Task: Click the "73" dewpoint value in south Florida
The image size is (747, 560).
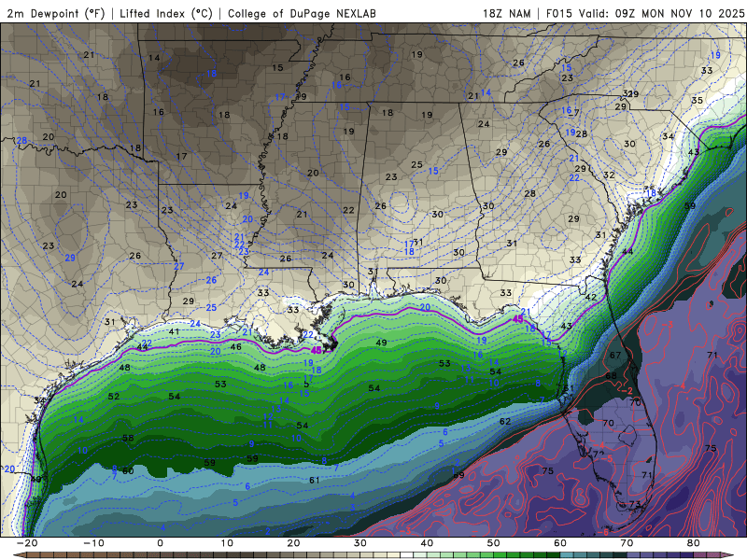Action: click(635, 504)
